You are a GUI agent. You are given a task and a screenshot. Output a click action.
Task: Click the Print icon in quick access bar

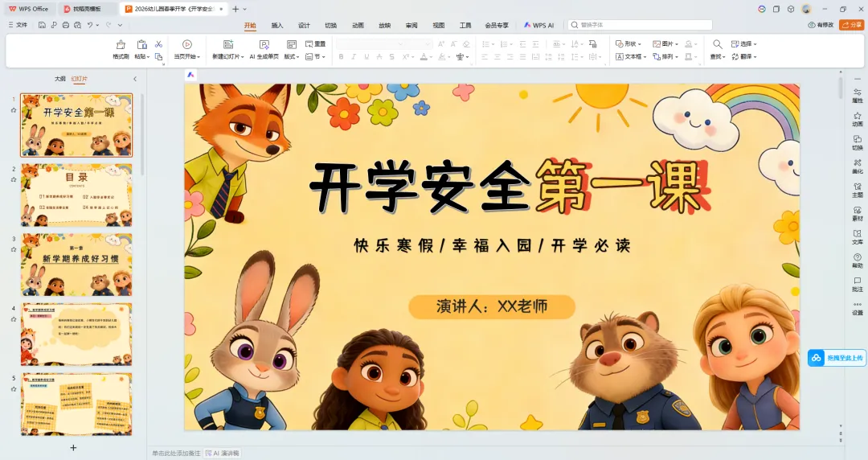pyautogui.click(x=66, y=25)
